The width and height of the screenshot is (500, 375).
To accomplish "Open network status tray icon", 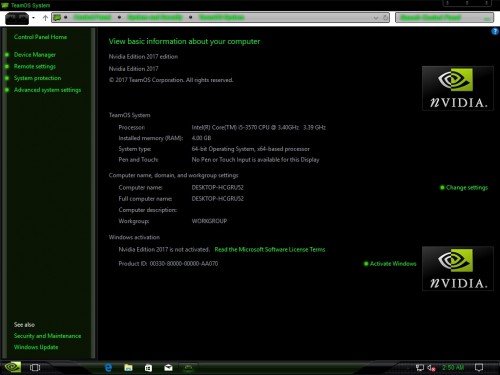I will coord(420,368).
